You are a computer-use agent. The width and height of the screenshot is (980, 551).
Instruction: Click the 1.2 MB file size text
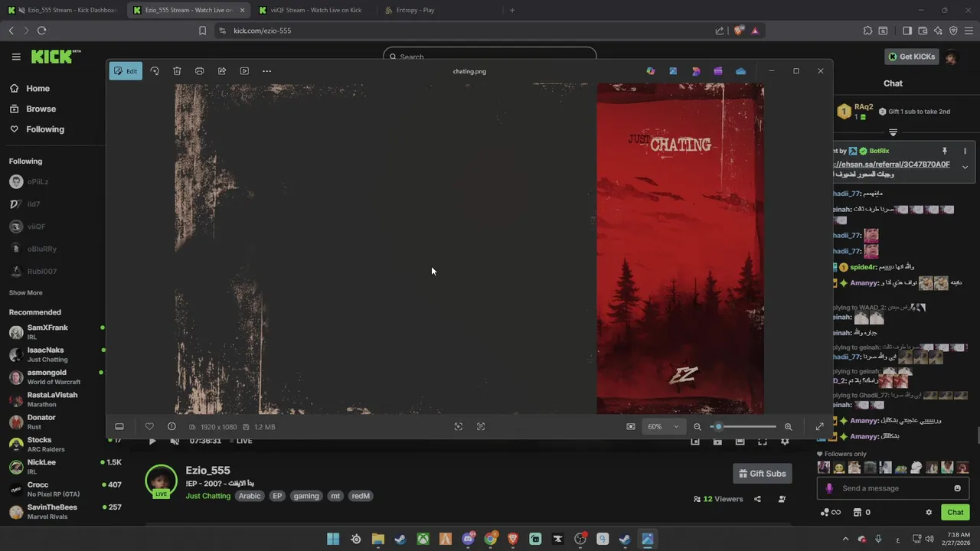pyautogui.click(x=264, y=427)
